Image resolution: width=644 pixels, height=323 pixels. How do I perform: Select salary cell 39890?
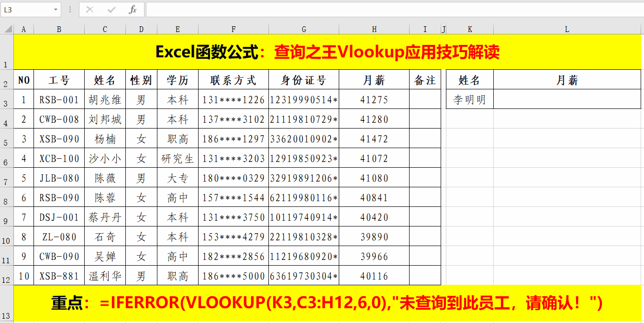coord(374,236)
